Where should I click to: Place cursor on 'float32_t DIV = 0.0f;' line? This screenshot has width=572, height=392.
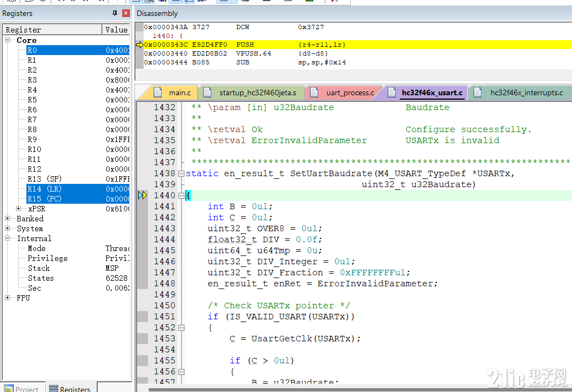coord(265,239)
